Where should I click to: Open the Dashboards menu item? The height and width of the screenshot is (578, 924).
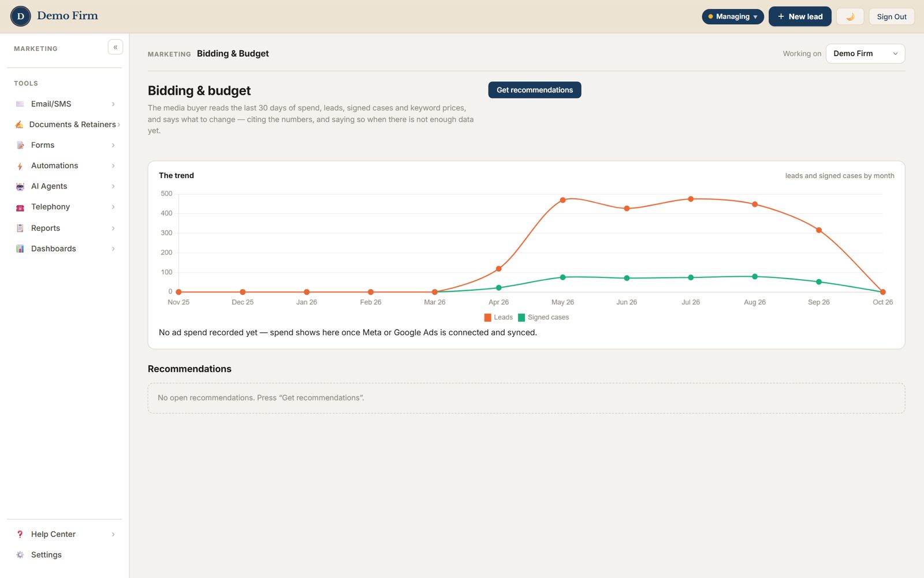click(x=65, y=249)
